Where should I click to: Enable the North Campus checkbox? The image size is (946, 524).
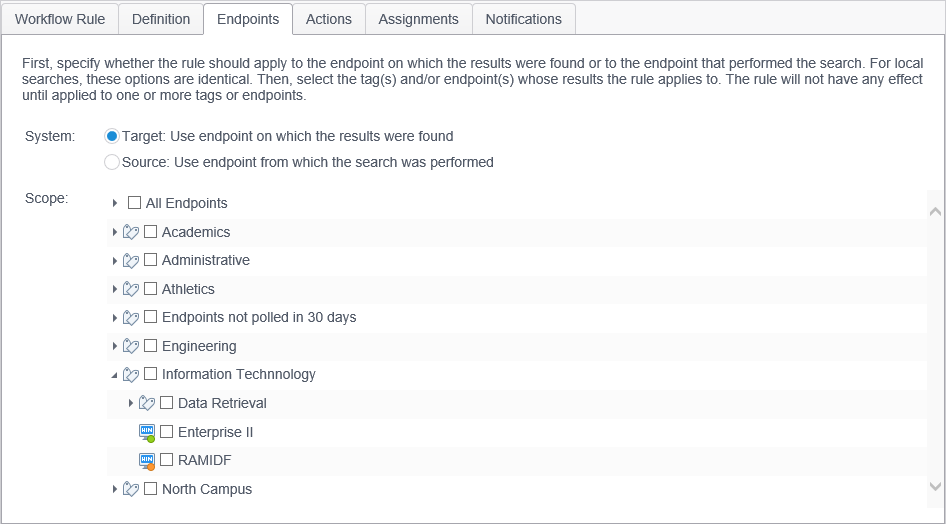point(150,489)
